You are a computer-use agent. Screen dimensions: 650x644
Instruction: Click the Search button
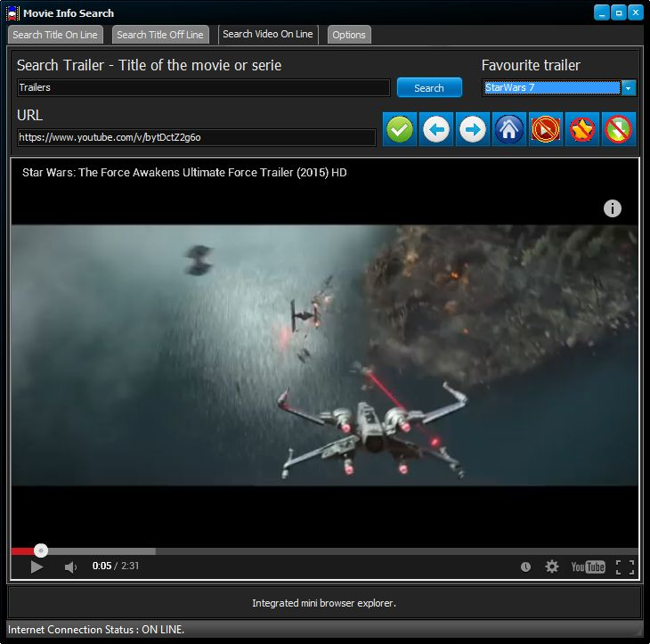[429, 87]
